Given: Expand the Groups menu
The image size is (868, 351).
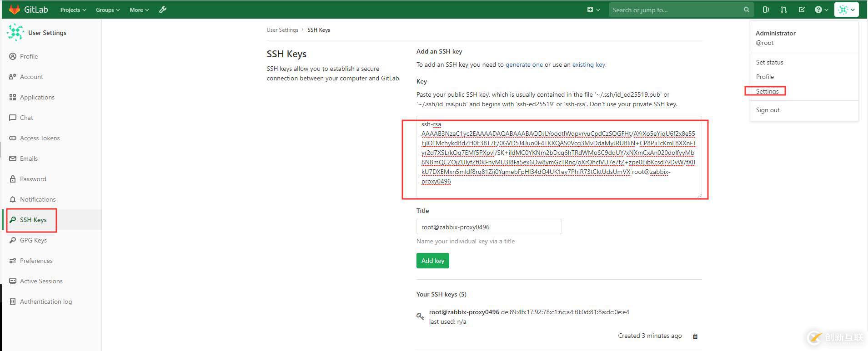Looking at the screenshot, I should point(108,10).
